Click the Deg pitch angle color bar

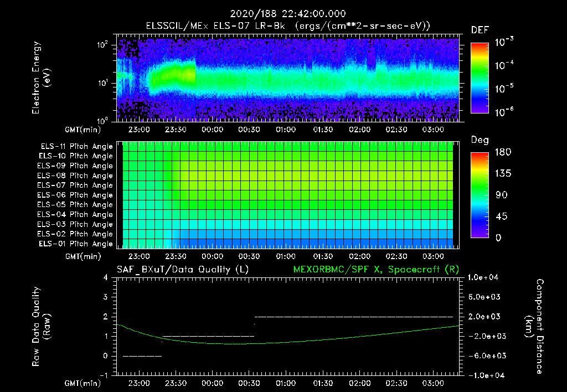point(479,195)
